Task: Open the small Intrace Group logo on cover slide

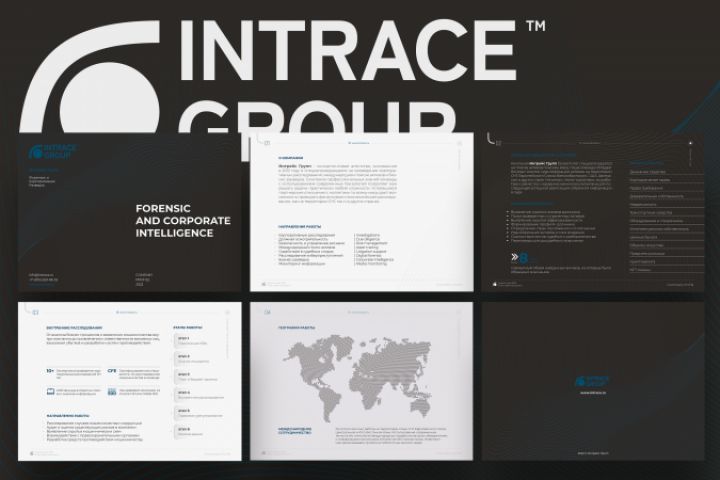Action: [x=52, y=151]
